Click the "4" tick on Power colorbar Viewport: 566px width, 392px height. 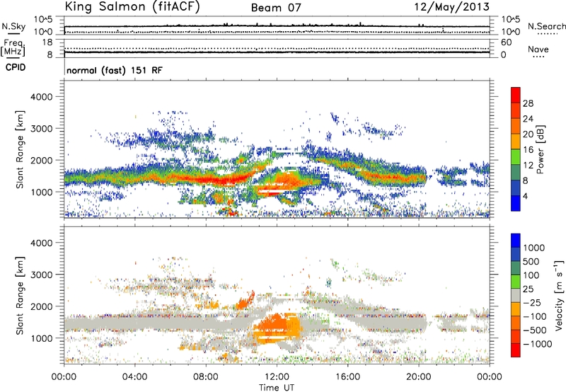coord(526,196)
